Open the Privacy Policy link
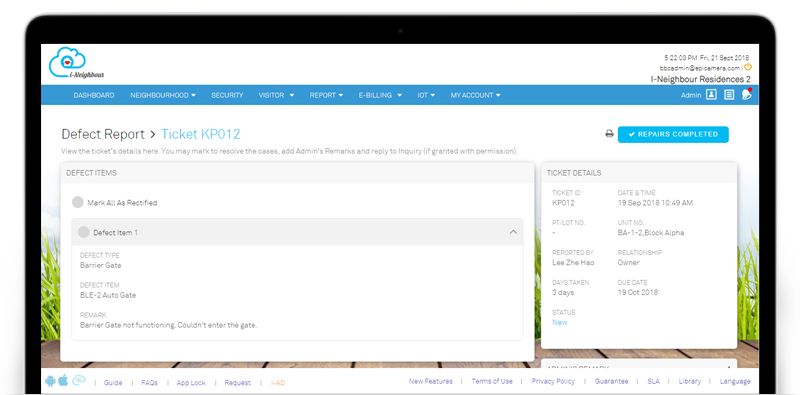Screen dimensions: 800x395 [553, 381]
